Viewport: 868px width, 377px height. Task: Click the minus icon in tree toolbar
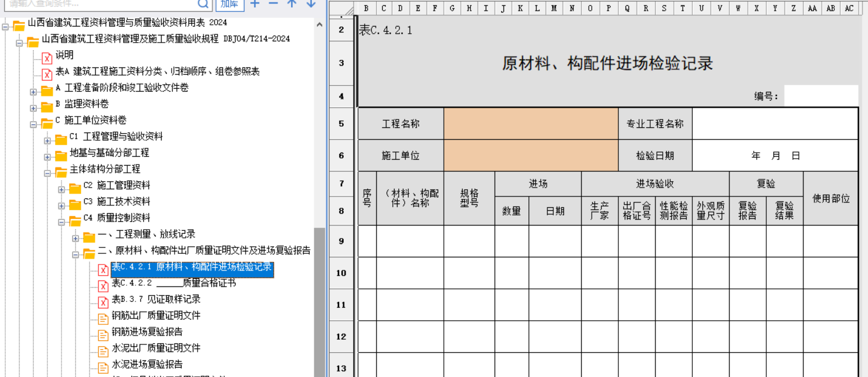(x=273, y=4)
